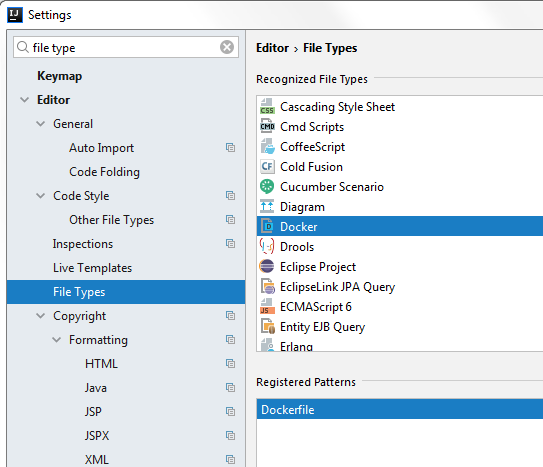Image resolution: width=543 pixels, height=467 pixels.
Task: Select Entity EJB Query row
Action: pyautogui.click(x=400, y=326)
